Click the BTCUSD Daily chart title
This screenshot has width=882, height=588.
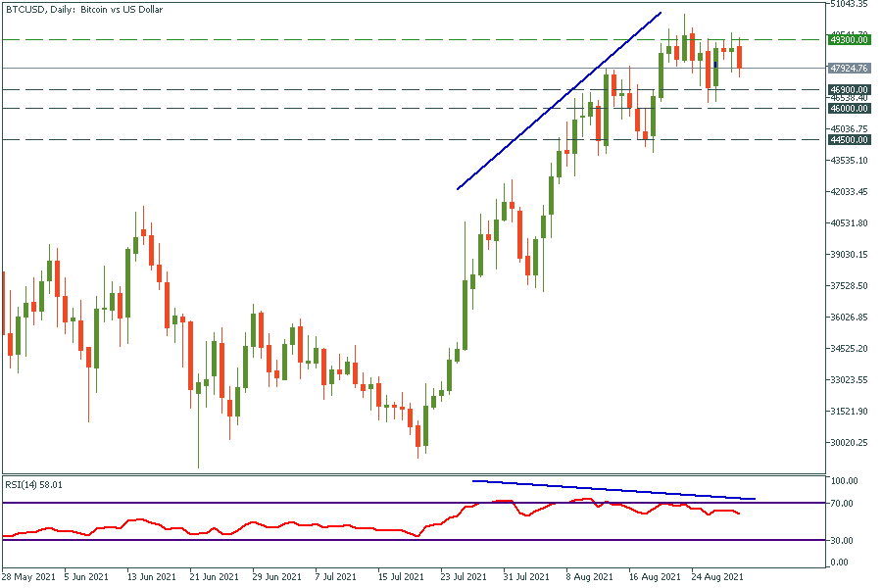coord(84,9)
